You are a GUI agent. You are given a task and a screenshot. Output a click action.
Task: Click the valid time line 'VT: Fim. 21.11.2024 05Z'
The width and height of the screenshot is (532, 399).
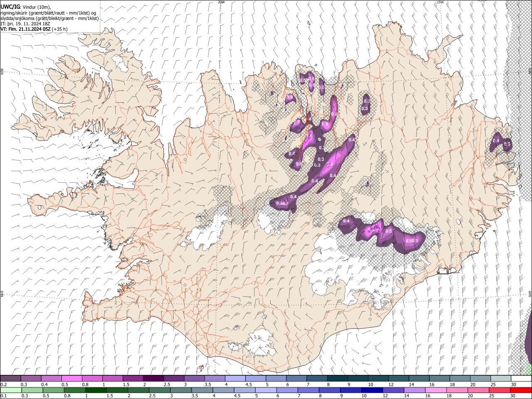click(25, 29)
